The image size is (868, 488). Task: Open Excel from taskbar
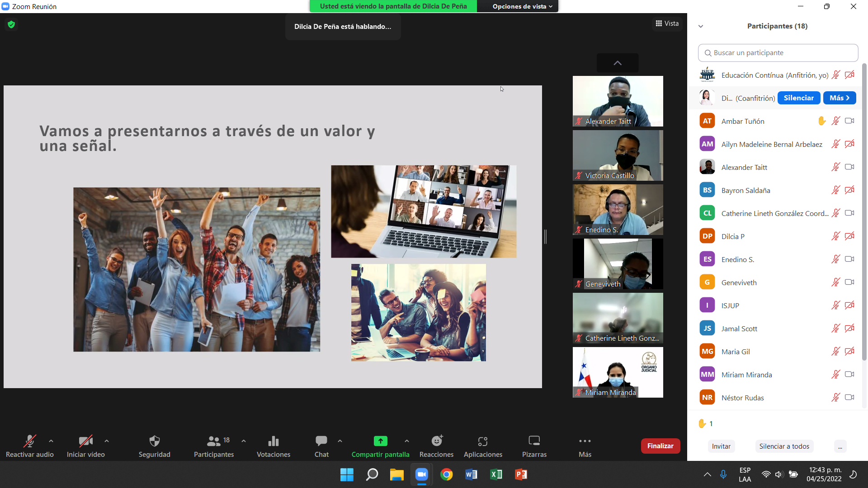[x=496, y=474]
